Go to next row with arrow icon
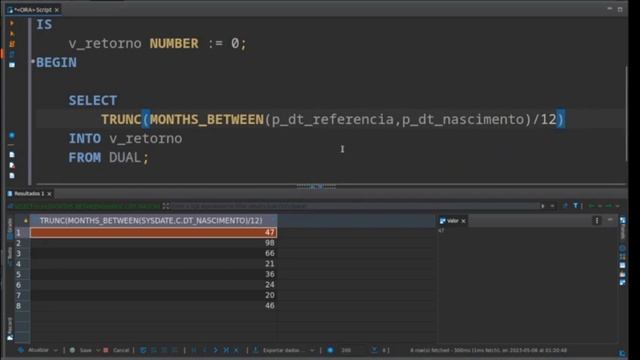This screenshot has width=640, height=360. coord(216,350)
